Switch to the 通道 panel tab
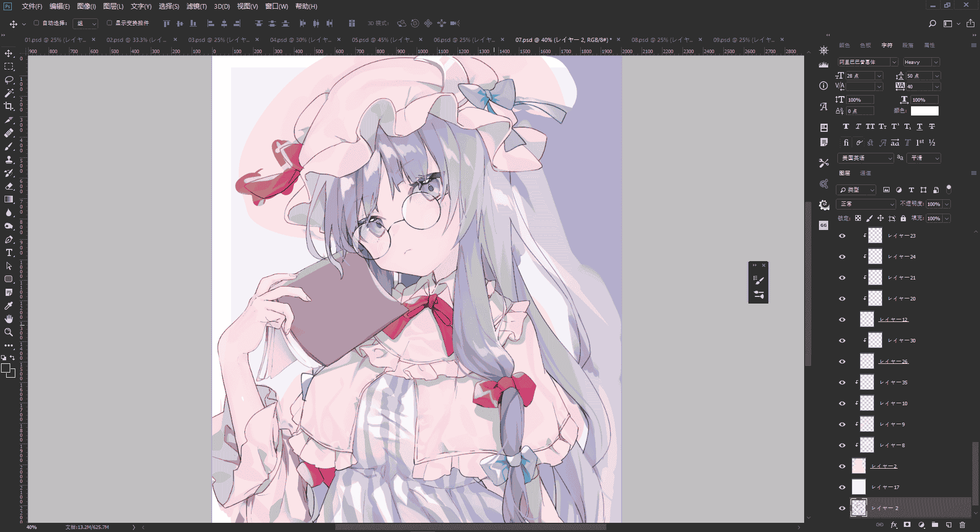Screen dimensions: 980x532 [x=865, y=173]
